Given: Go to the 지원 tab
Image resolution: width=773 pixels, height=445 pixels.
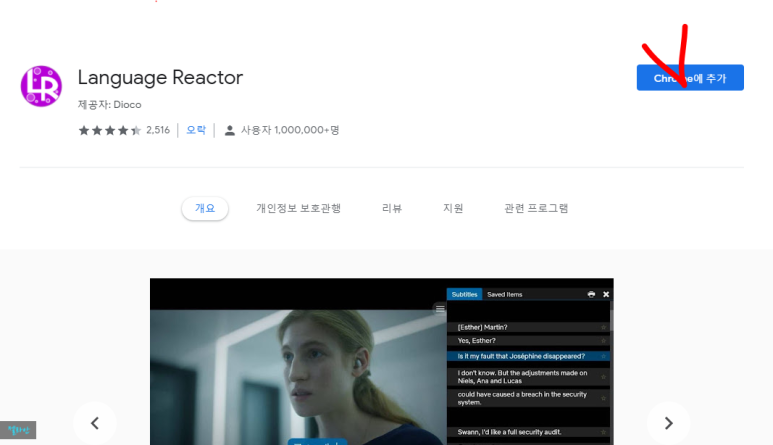Looking at the screenshot, I should click(453, 208).
